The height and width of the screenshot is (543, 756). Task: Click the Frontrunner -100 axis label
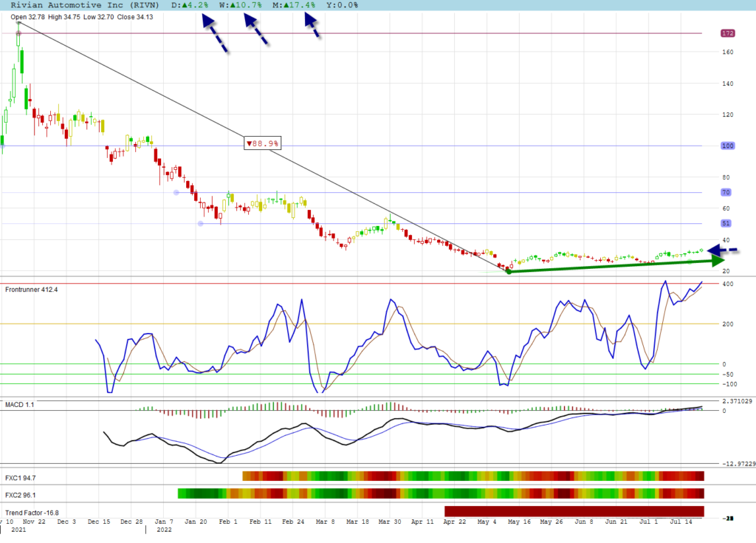point(729,384)
